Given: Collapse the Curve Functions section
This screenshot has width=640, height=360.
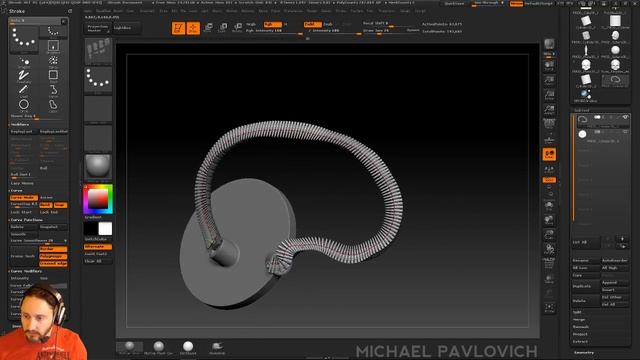Looking at the screenshot, I should [x=27, y=220].
